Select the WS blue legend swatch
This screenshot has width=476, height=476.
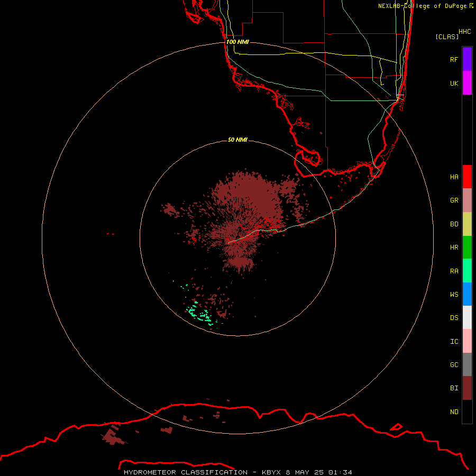pyautogui.click(x=467, y=294)
